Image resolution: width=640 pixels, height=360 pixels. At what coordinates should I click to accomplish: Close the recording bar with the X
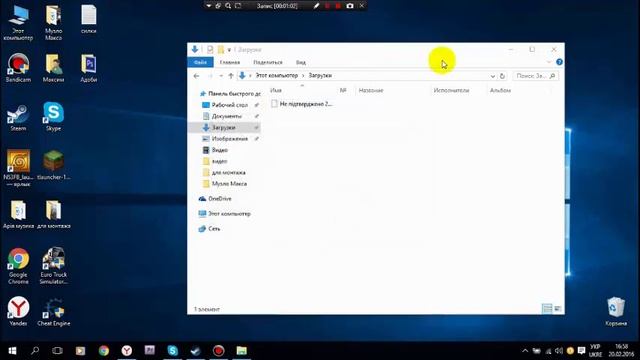[x=362, y=6]
